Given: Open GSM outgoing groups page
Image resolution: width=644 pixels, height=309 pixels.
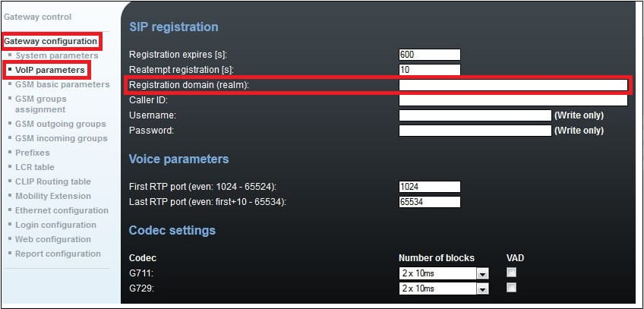Looking at the screenshot, I should [x=61, y=124].
